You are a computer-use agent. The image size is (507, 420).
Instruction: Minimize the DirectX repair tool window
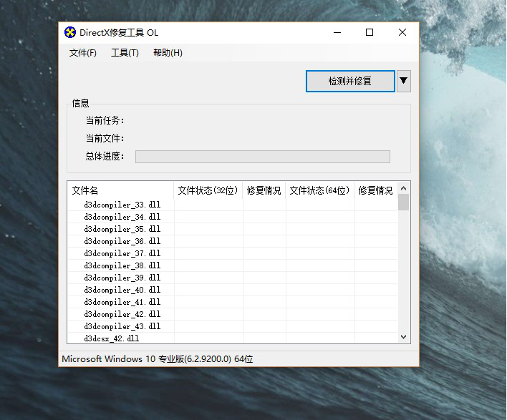337,32
